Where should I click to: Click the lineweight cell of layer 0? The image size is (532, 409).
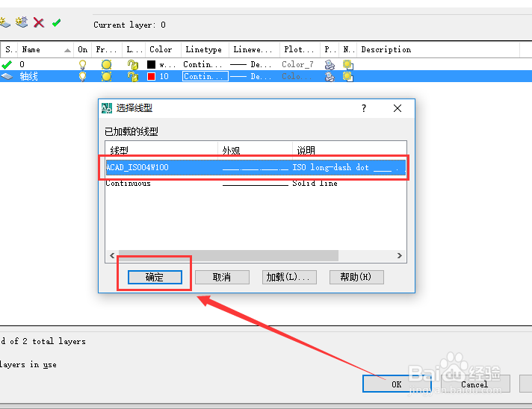point(251,64)
